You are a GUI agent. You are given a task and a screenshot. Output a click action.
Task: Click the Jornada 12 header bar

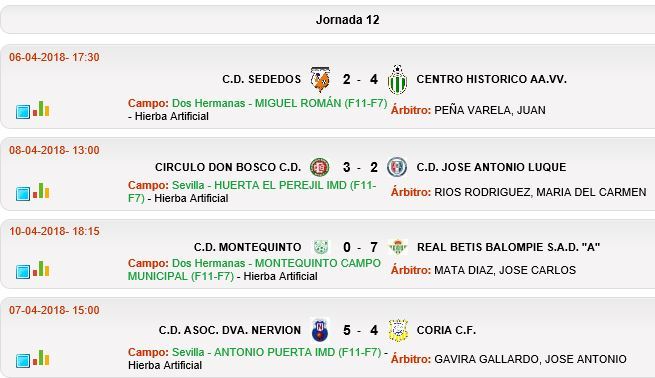pyautogui.click(x=328, y=20)
